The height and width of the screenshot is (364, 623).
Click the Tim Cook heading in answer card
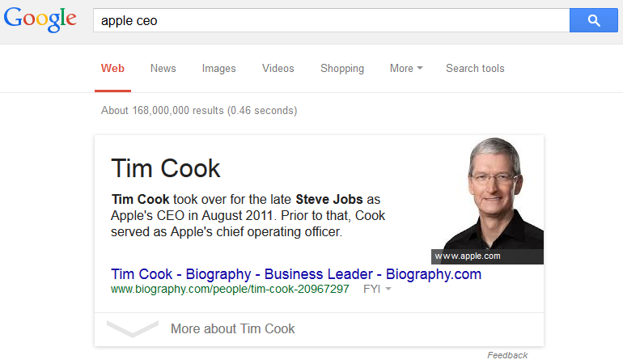click(166, 168)
